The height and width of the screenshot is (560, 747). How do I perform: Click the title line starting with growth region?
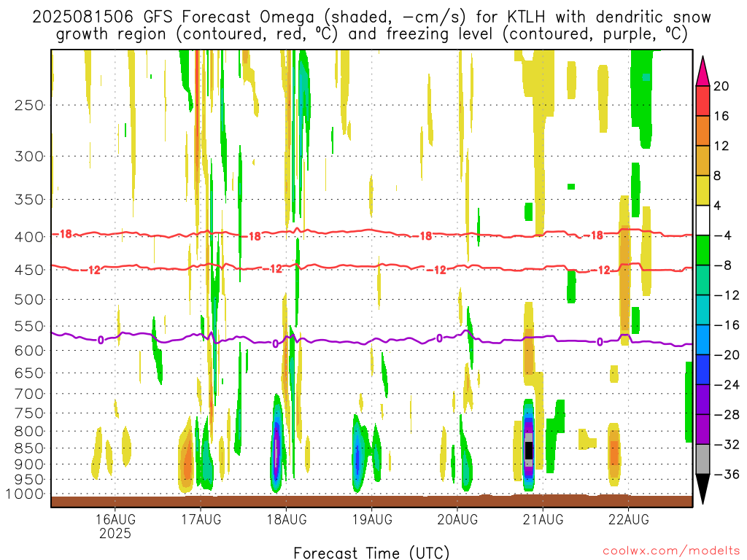[x=371, y=34]
